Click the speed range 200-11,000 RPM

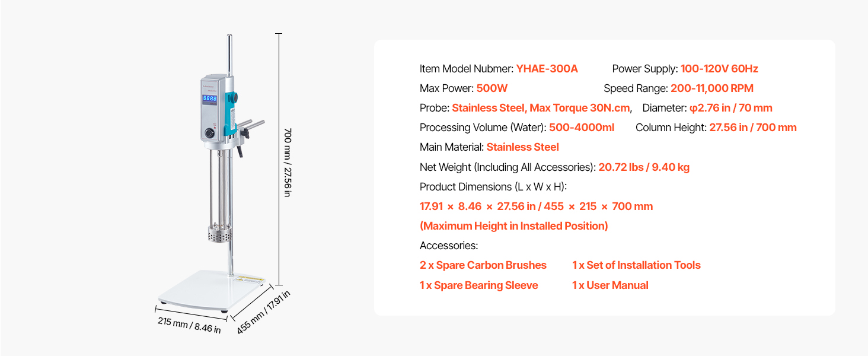[711, 88]
